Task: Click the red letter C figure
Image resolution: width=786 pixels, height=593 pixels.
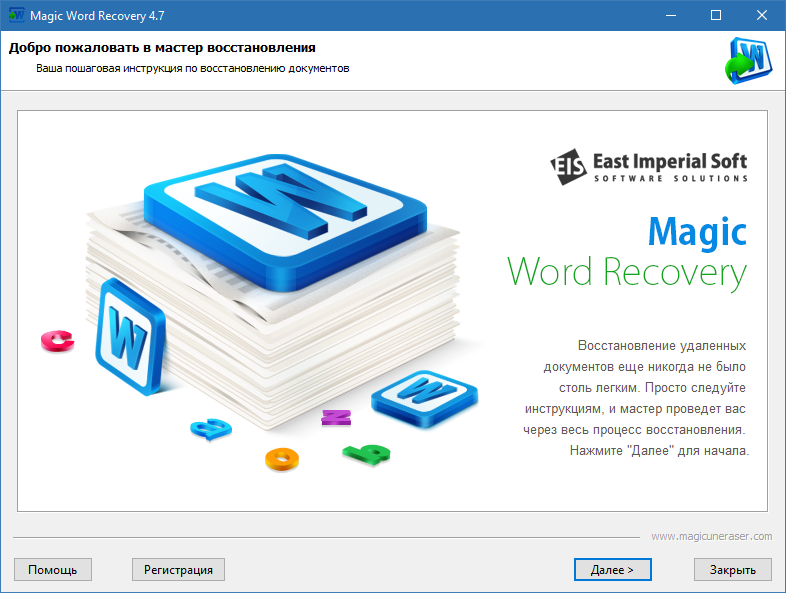Action: click(58, 341)
